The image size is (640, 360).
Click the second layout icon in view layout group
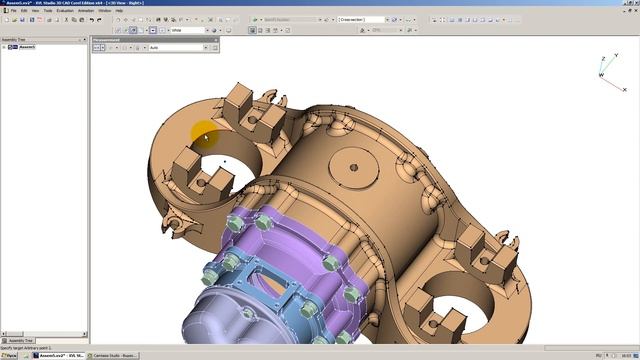(x=260, y=30)
